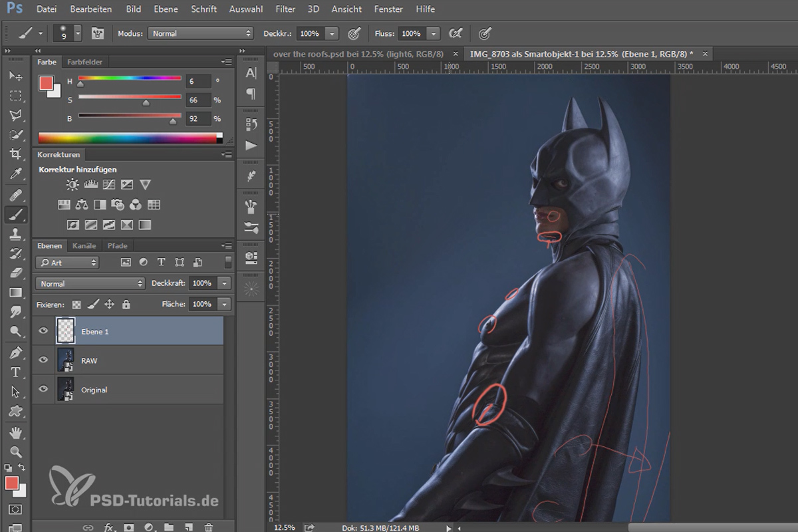Click the Farbfelder panel tab

click(x=84, y=62)
